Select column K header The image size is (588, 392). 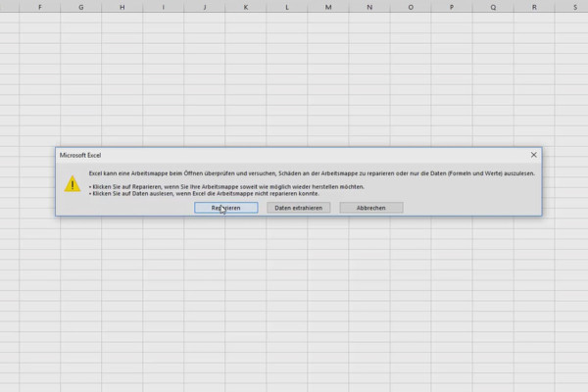pyautogui.click(x=246, y=7)
